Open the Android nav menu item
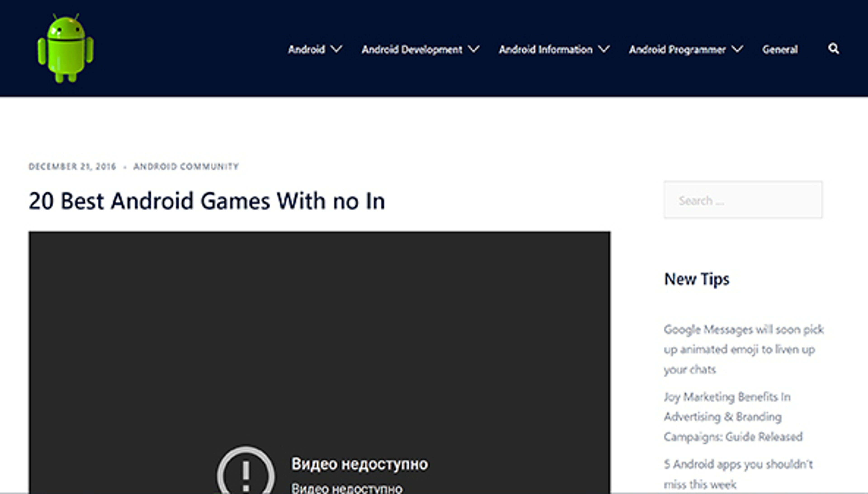This screenshot has width=868, height=494. [307, 49]
